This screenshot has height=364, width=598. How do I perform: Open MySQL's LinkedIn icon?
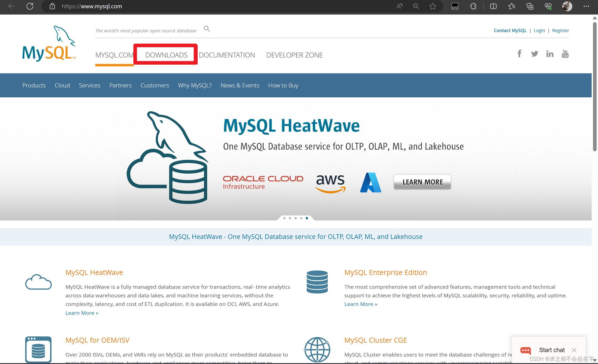550,53
